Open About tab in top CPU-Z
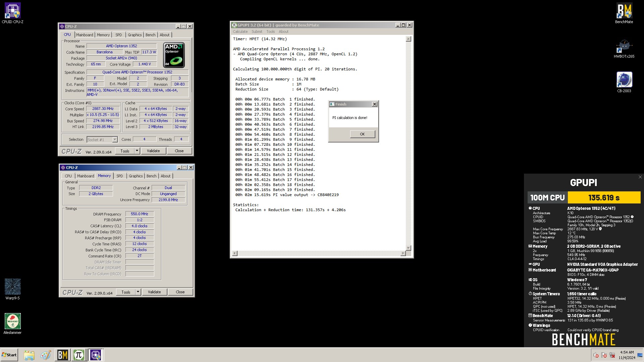Screen dimensions: 644x362 [165, 35]
